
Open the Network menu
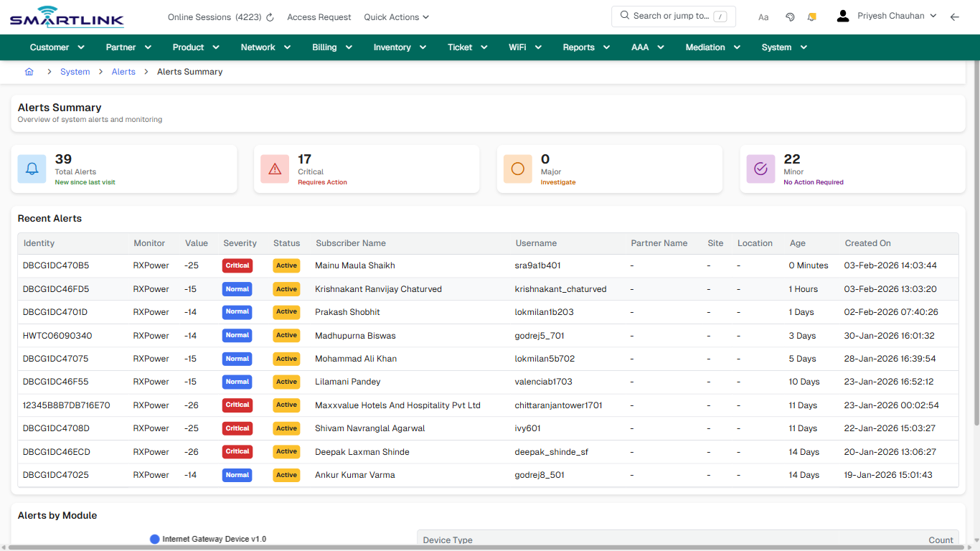coord(265,47)
